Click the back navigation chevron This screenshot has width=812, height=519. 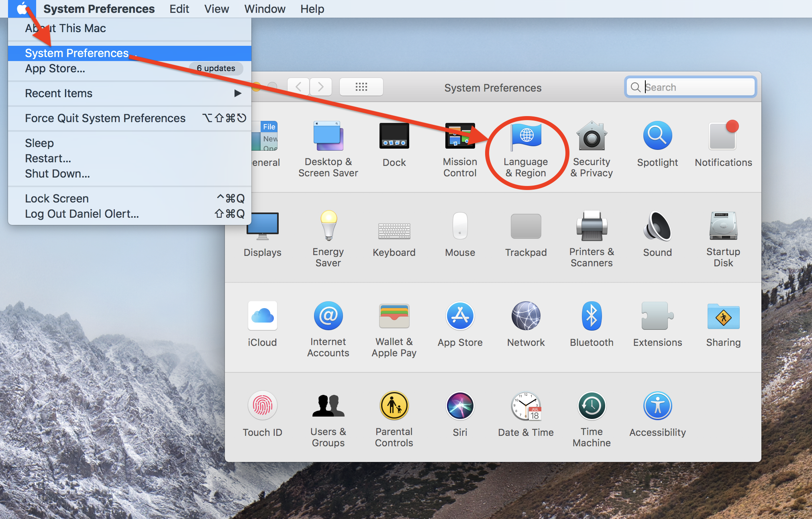(298, 87)
